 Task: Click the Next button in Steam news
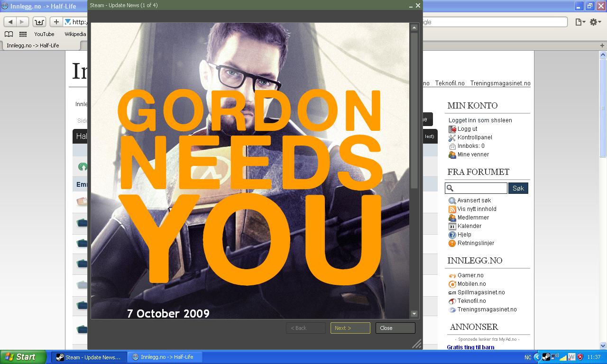coord(350,328)
